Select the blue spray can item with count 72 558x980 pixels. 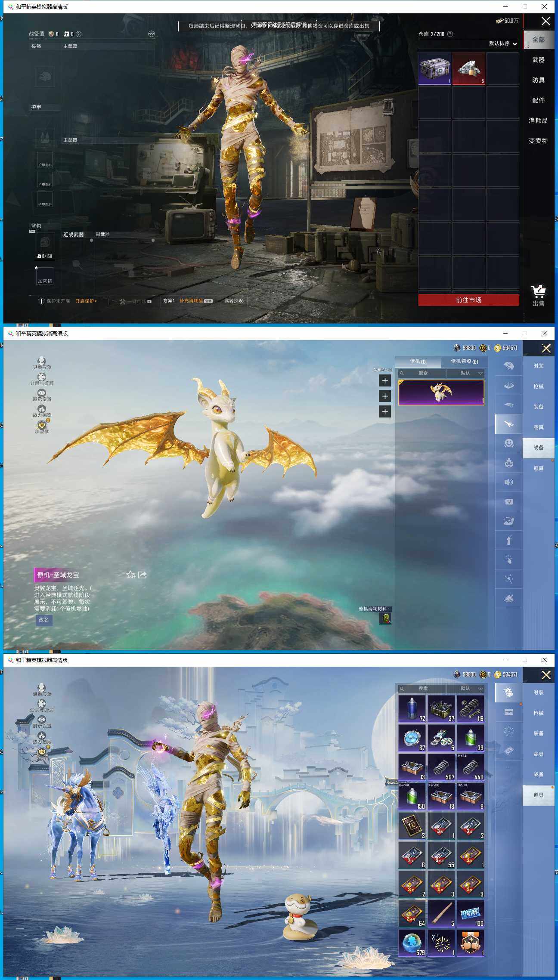coord(412,708)
